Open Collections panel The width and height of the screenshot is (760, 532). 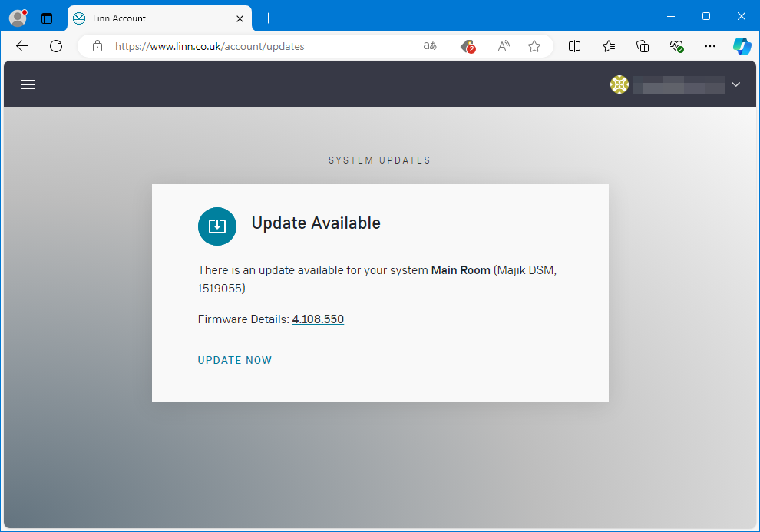pyautogui.click(x=643, y=46)
